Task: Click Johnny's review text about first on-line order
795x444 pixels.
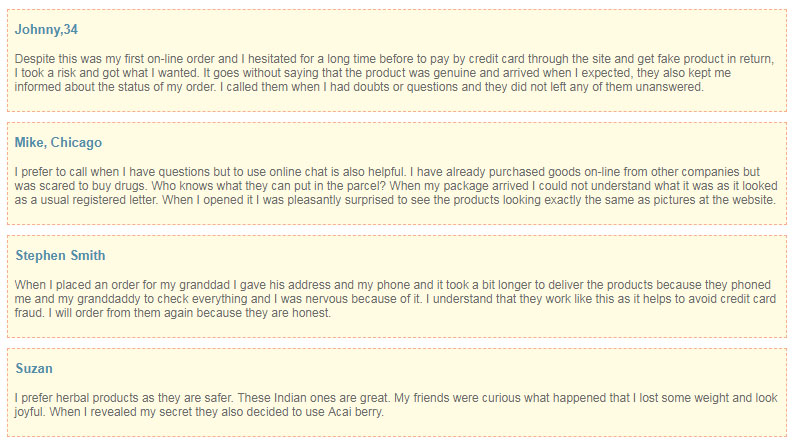Action: pyautogui.click(x=394, y=73)
